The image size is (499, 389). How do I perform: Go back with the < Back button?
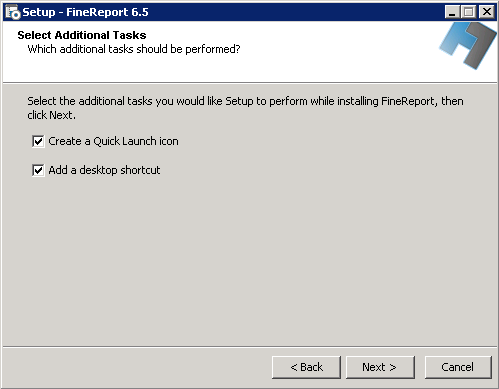coord(306,367)
